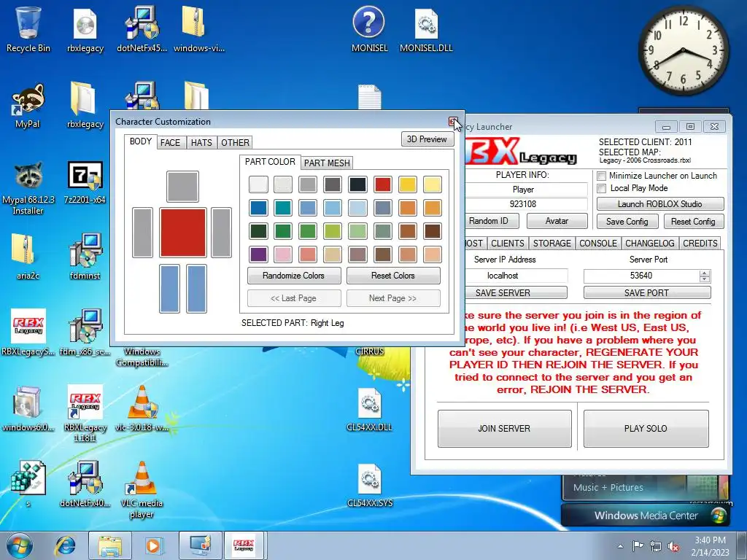Open the CLIENTS tab in the launcher
The height and width of the screenshot is (560, 747).
coord(508,244)
